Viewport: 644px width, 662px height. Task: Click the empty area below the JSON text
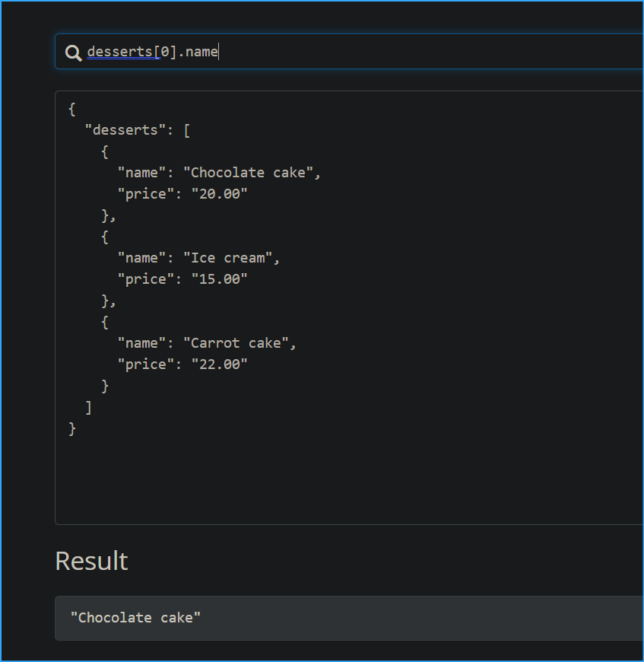point(342,479)
